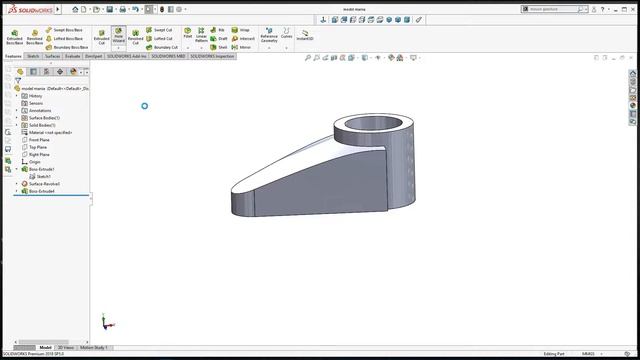The height and width of the screenshot is (360, 640).
Task: Select the Draft tool
Action: [x=219, y=38]
